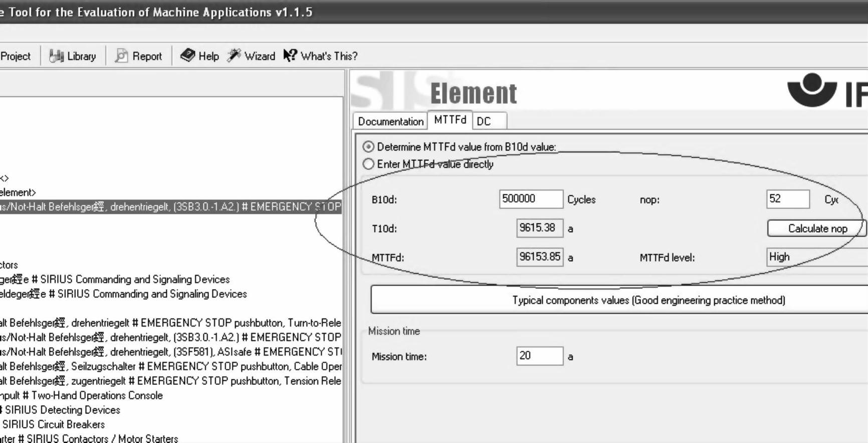Screen dimensions: 868x443
Task: Switch to the DC tab
Action: tap(489, 121)
